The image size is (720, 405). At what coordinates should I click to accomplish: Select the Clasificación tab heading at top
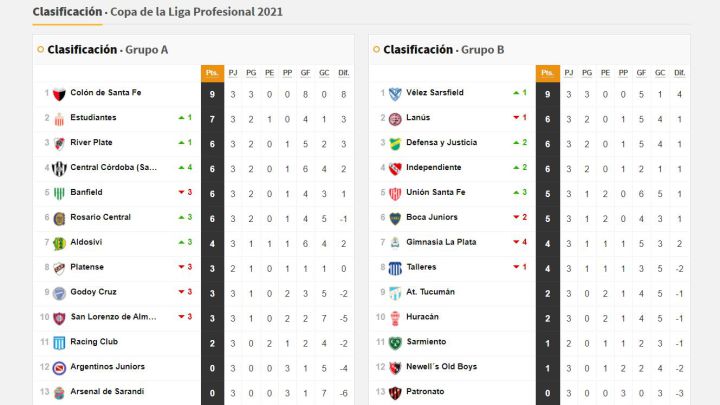pos(68,11)
